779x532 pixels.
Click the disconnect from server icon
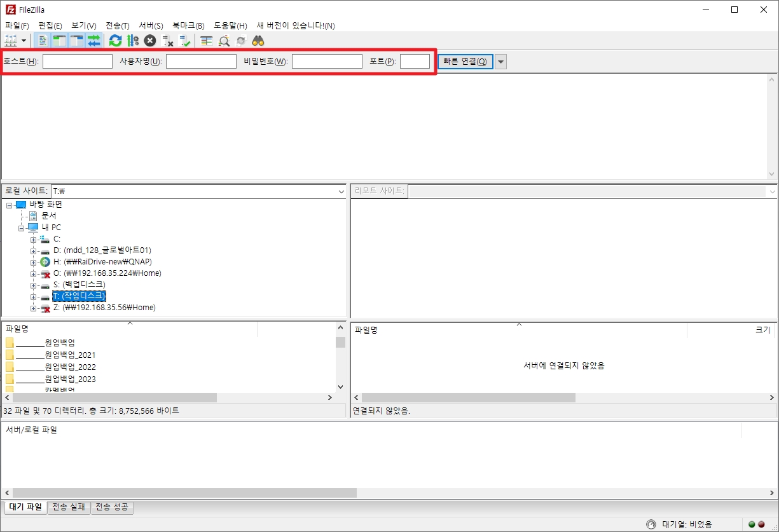click(x=167, y=41)
